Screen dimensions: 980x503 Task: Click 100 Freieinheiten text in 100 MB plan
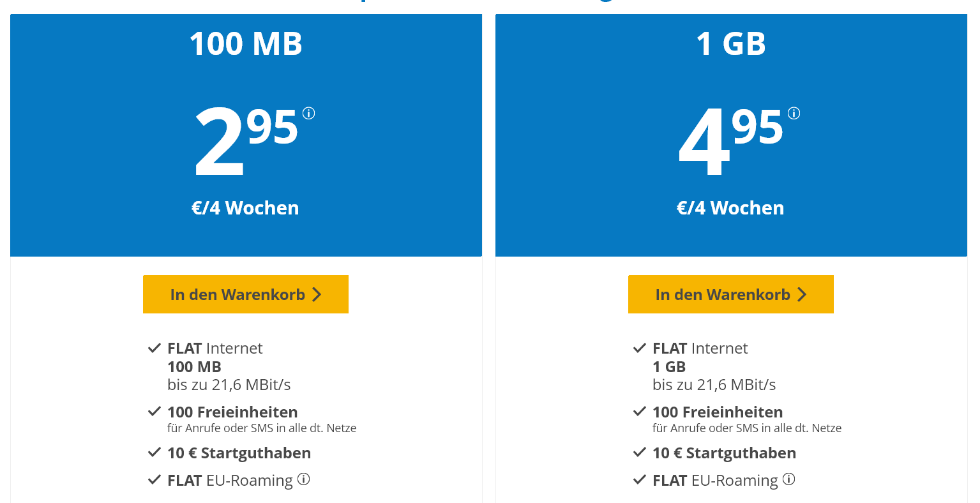pyautogui.click(x=232, y=412)
